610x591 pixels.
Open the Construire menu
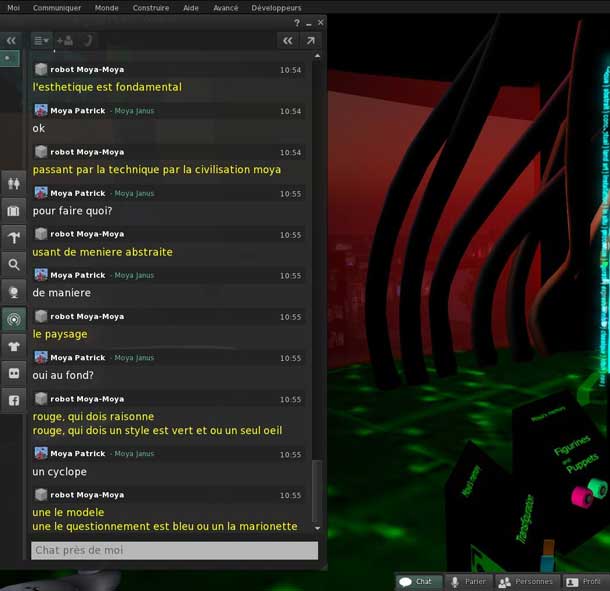coord(151,7)
